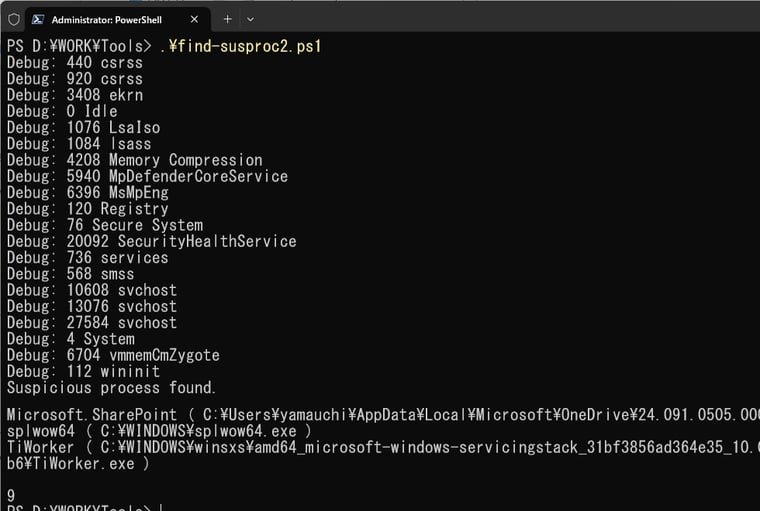Click the SecurityHealthService debug line
The height and width of the screenshot is (511, 760).
coord(152,241)
